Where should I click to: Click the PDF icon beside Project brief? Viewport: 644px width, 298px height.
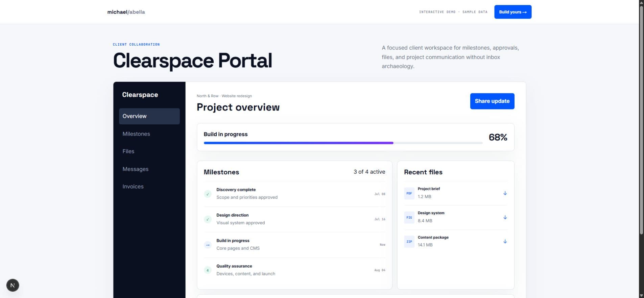coord(409,193)
